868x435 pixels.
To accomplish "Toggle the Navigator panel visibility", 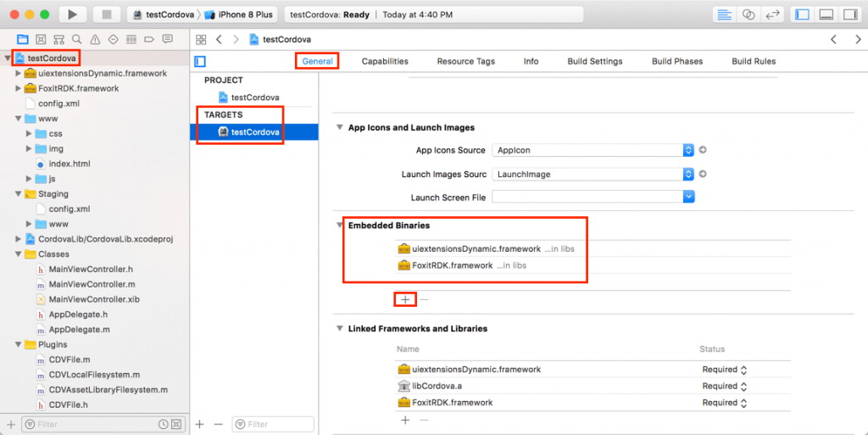I will coord(802,15).
